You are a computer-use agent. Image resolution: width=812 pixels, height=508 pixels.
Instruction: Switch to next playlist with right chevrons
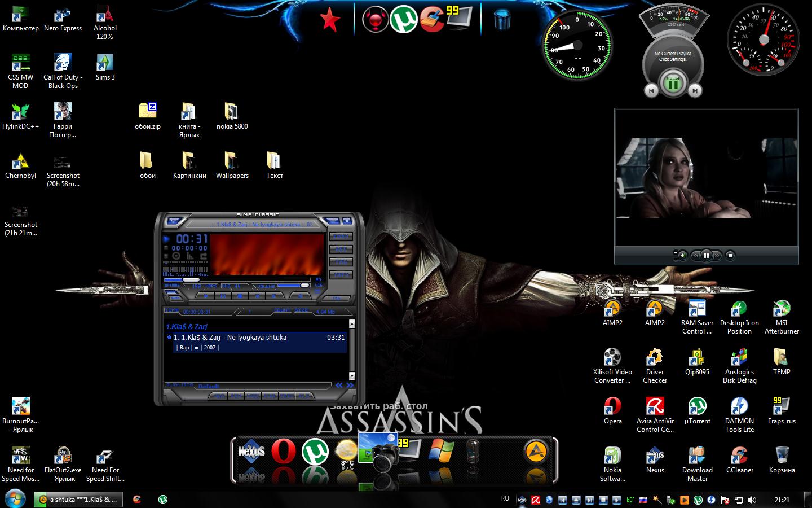(350, 386)
